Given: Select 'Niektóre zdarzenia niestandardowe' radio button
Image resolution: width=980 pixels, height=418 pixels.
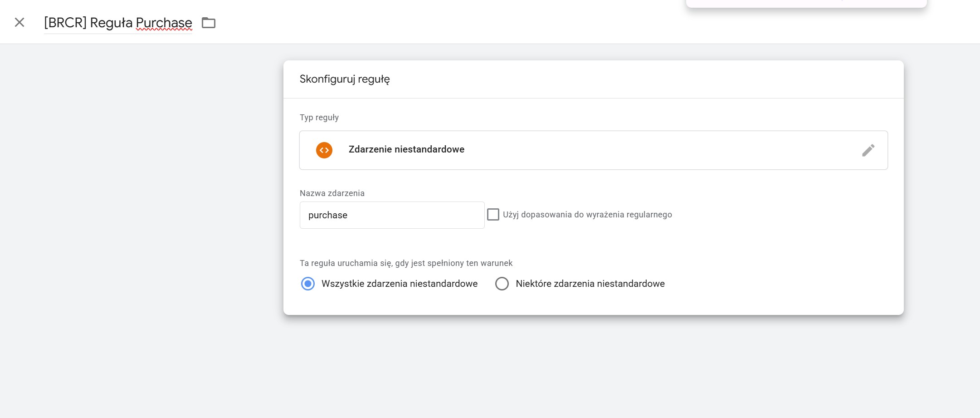Looking at the screenshot, I should click(502, 284).
